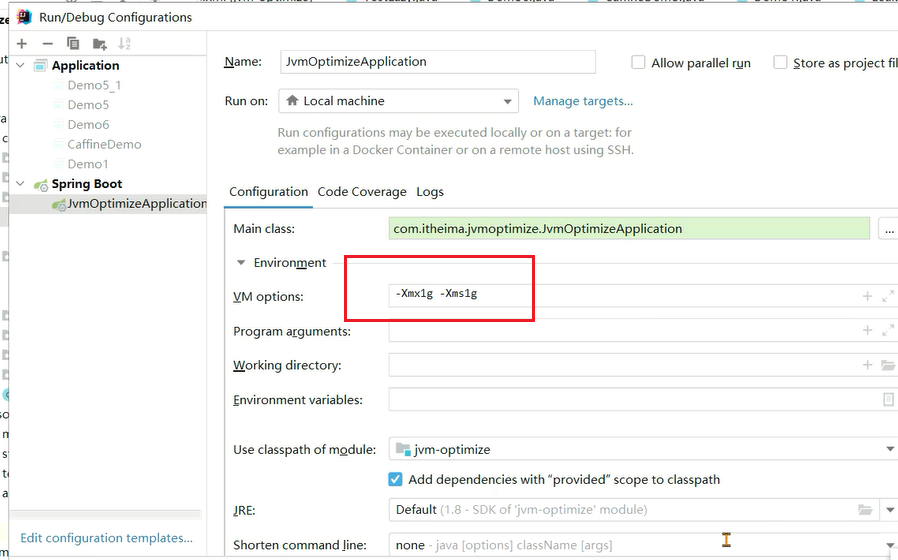The image size is (898, 560).
Task: Click the Manage targets link
Action: (x=583, y=101)
